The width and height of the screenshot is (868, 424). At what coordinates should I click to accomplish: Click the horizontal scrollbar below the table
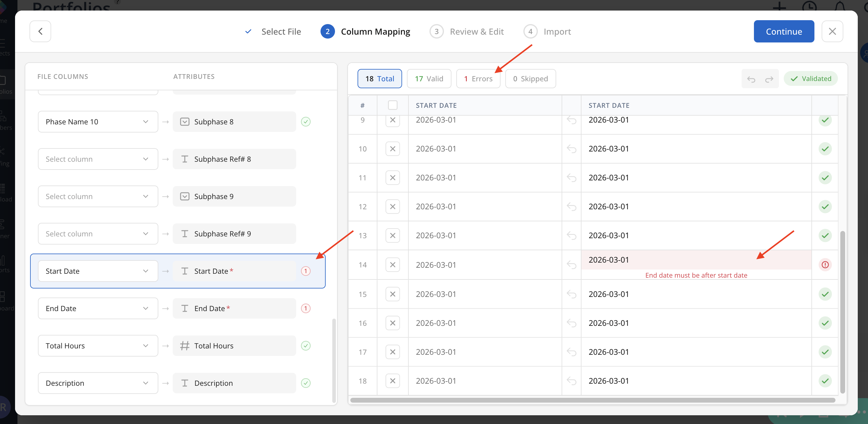(x=592, y=400)
